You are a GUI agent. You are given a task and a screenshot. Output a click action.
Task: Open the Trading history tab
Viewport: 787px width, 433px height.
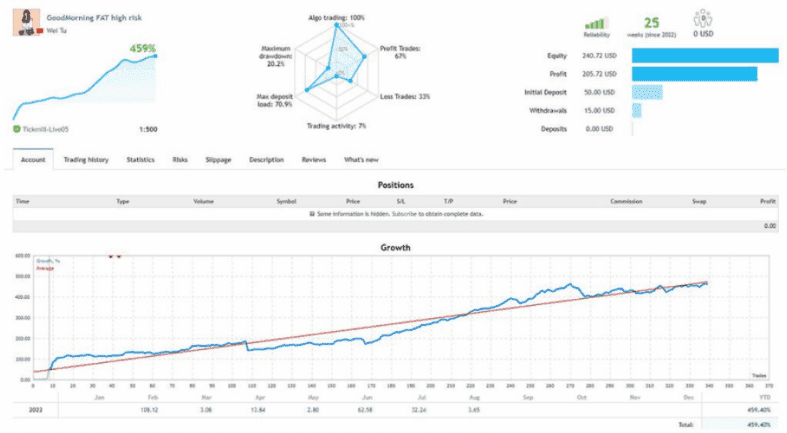pos(86,160)
